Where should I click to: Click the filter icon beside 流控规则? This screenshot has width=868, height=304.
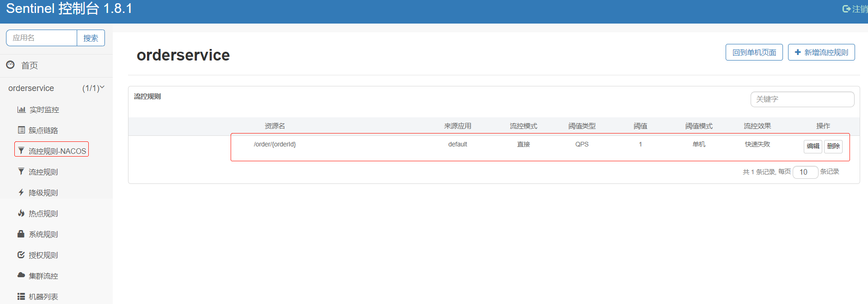coord(21,171)
